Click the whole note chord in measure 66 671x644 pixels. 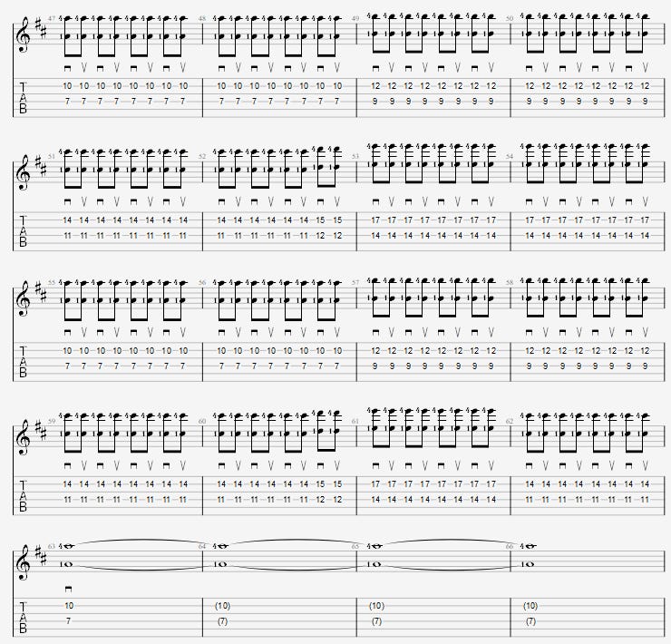(530, 555)
